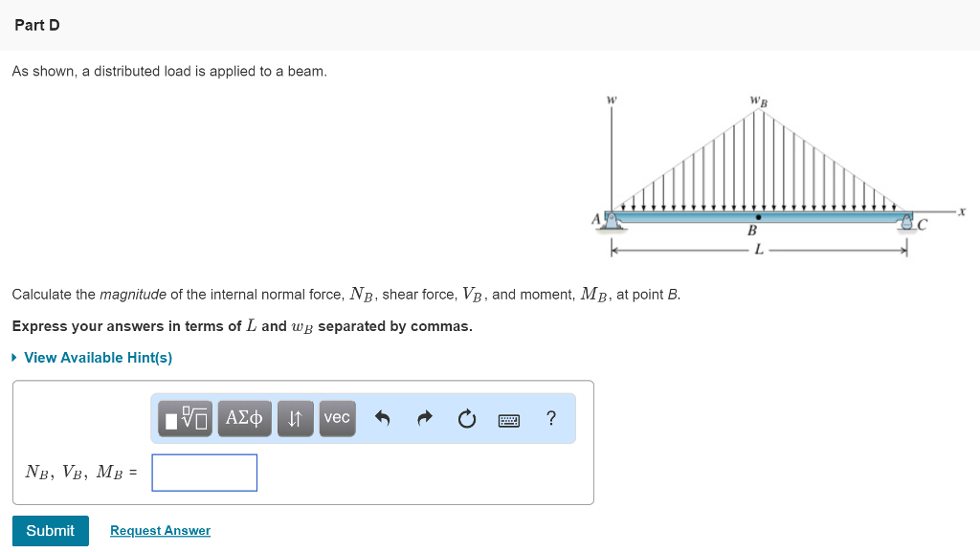Screen dimensions: 980x552
Task: Click the subscript/superscript arrows icon
Action: click(295, 418)
